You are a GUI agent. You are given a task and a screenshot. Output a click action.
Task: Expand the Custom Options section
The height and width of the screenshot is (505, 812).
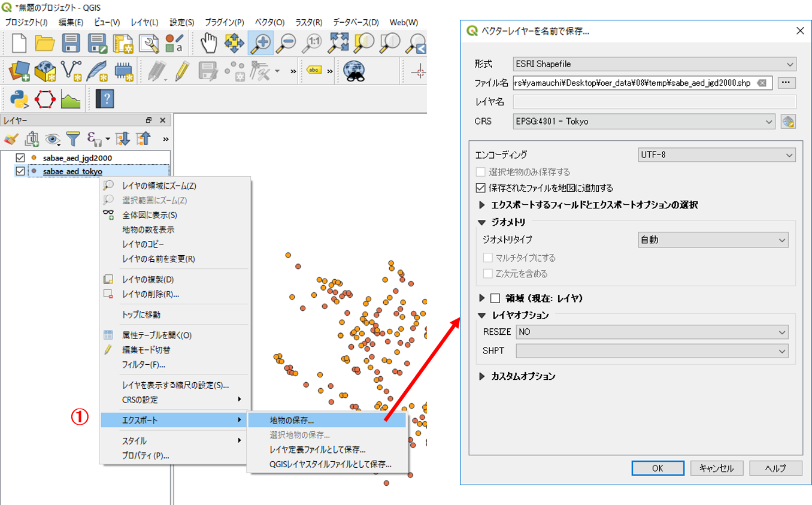point(483,377)
